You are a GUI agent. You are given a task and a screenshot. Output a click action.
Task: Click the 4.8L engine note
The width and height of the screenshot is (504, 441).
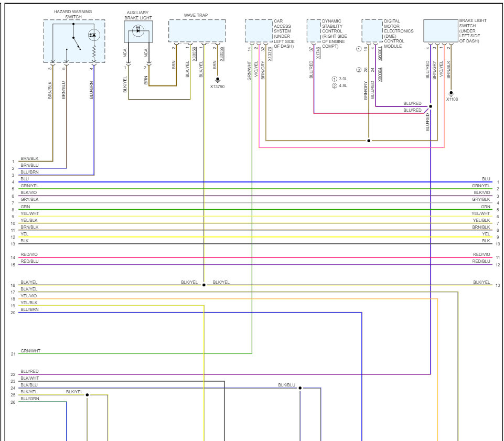pos(343,86)
